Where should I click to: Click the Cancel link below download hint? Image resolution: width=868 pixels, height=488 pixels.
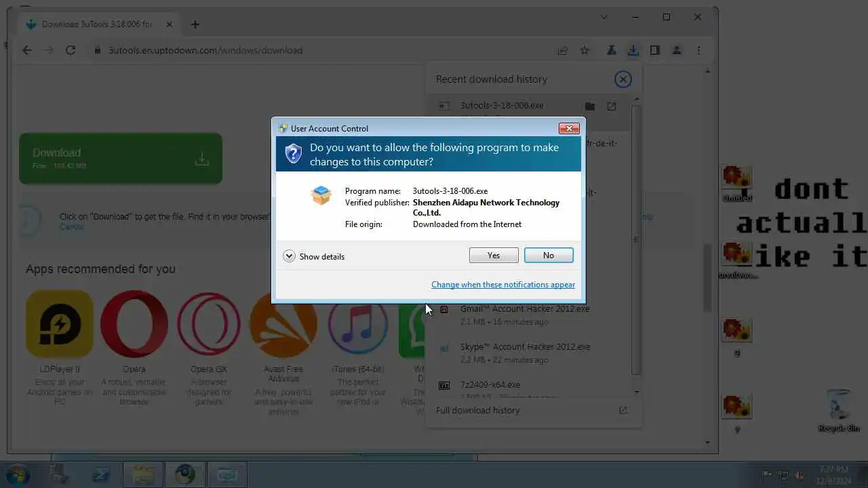pyautogui.click(x=71, y=226)
